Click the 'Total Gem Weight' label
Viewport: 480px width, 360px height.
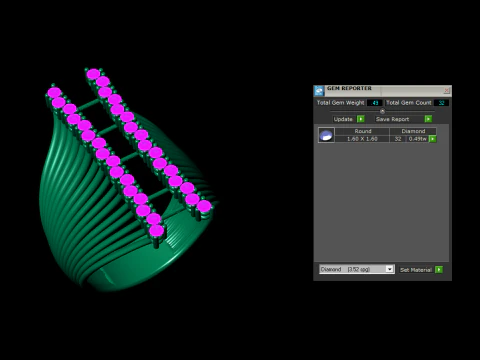click(340, 103)
